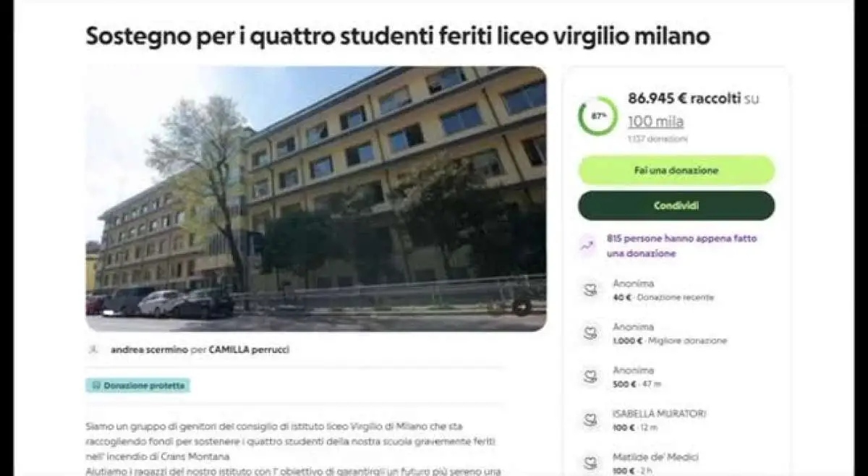Select the ISABELLA MURATORI donation entry
This screenshot has width=868, height=476.
[x=676, y=420]
